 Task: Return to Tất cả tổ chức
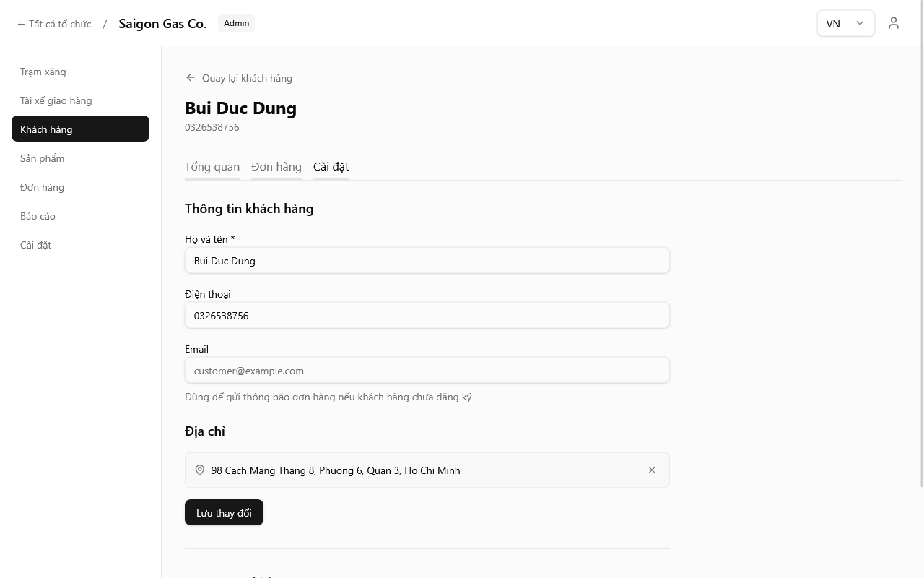54,24
